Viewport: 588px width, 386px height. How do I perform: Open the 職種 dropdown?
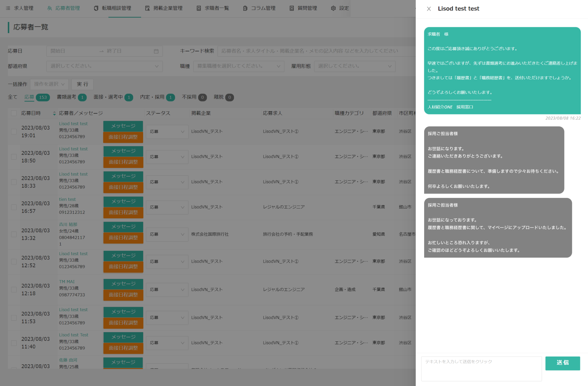click(239, 66)
